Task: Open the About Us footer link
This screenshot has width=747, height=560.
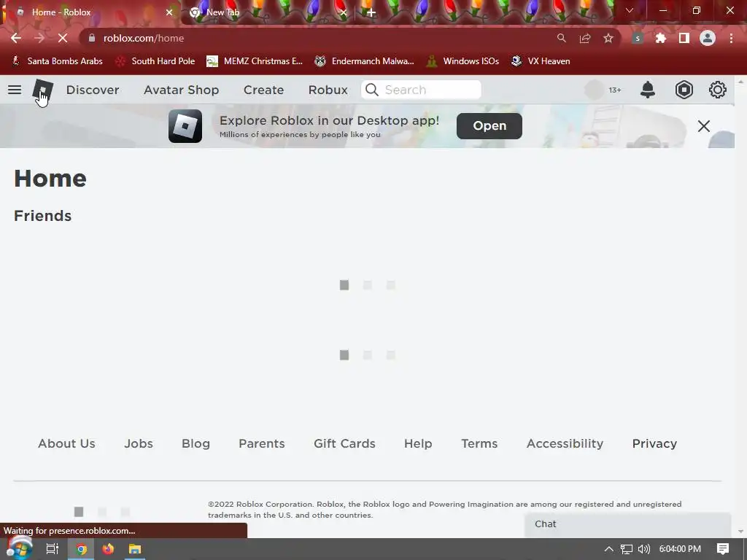Action: (66, 443)
